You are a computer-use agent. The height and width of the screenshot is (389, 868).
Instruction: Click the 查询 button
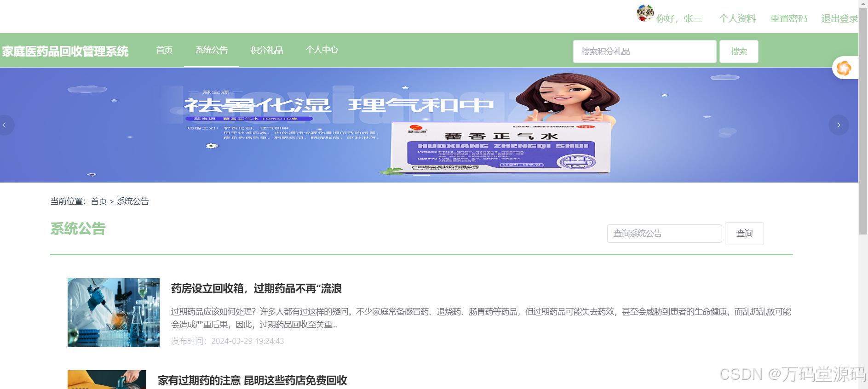pos(744,234)
